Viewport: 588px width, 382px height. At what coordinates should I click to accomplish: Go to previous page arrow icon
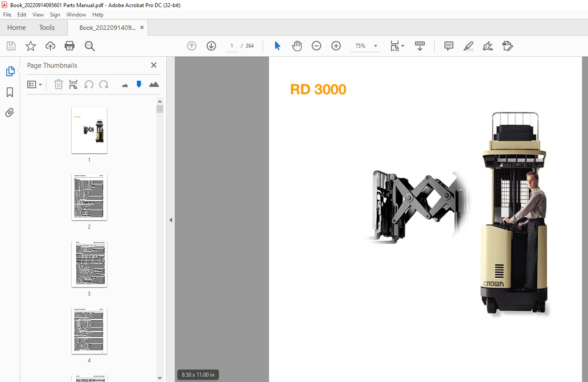[192, 46]
